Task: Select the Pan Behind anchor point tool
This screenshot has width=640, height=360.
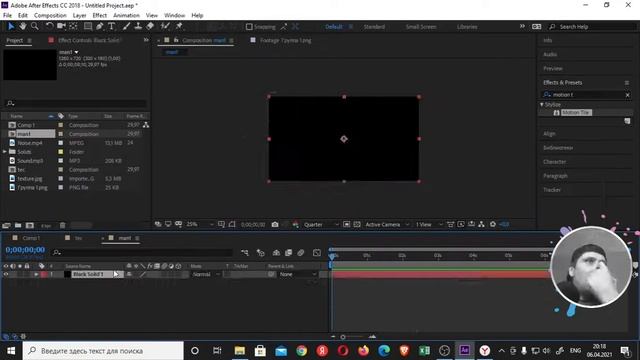Action: 73,27
